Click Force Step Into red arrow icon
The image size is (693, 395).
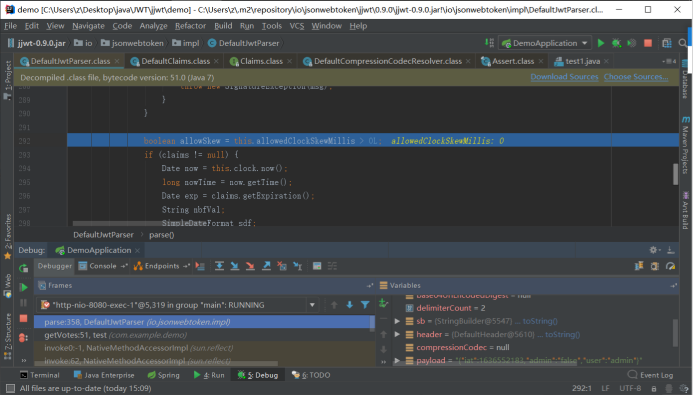pyautogui.click(x=250, y=266)
